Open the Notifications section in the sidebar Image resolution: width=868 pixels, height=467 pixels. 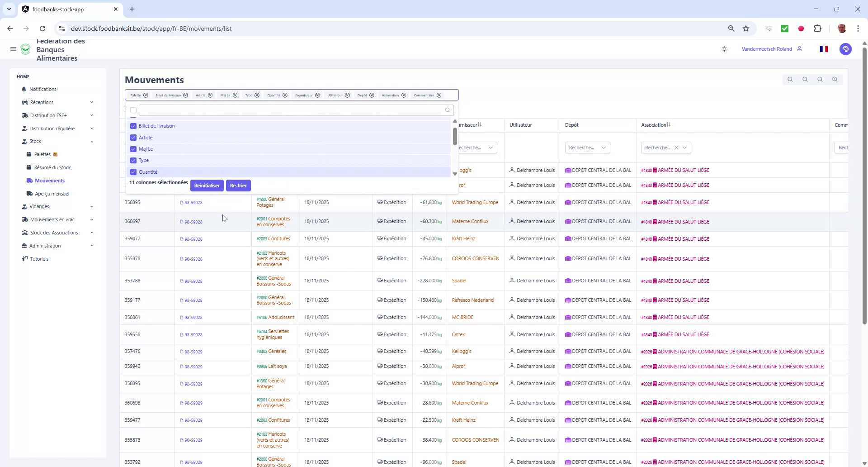(43, 89)
